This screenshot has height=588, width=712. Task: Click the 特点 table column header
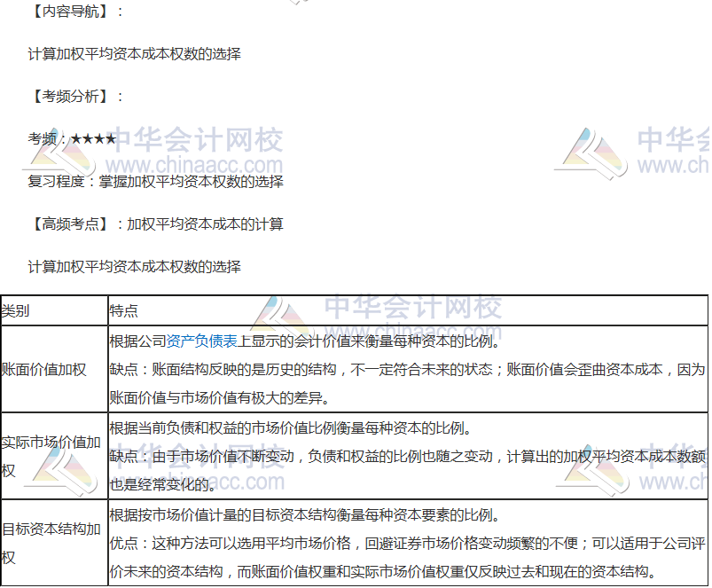click(124, 311)
